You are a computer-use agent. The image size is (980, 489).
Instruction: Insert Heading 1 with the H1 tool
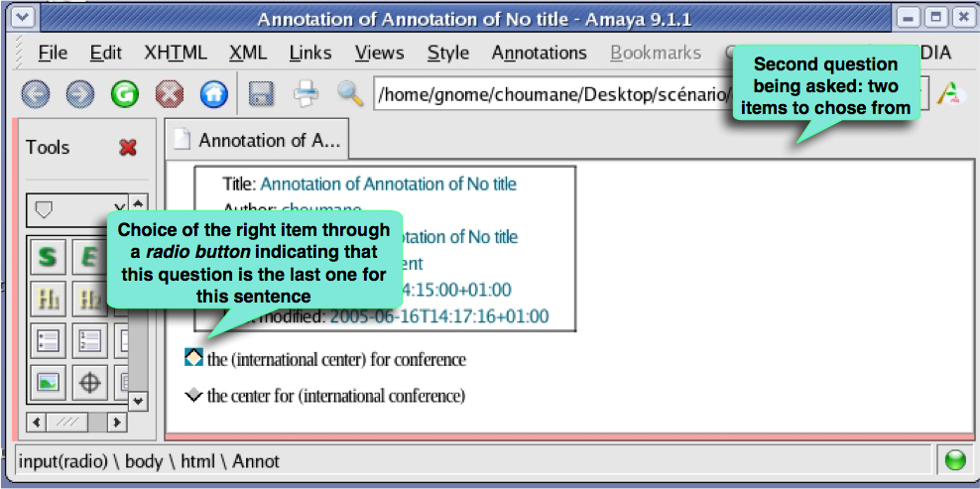pyautogui.click(x=47, y=299)
